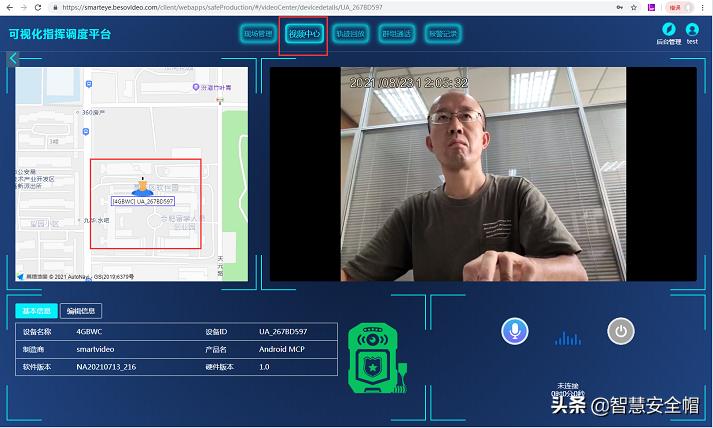The height and width of the screenshot is (428, 713).
Task: Open the 群组通话 tab
Action: [396, 34]
